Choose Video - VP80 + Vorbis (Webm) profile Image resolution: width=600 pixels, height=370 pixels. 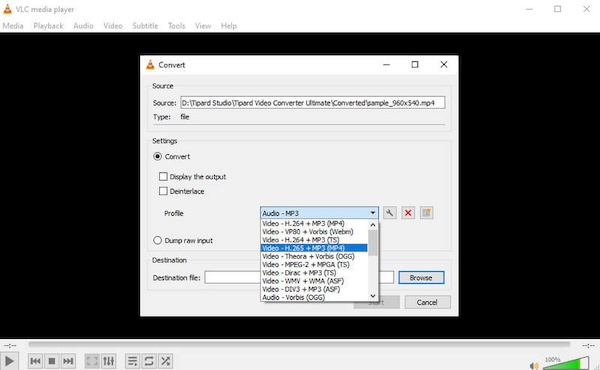[314, 231]
